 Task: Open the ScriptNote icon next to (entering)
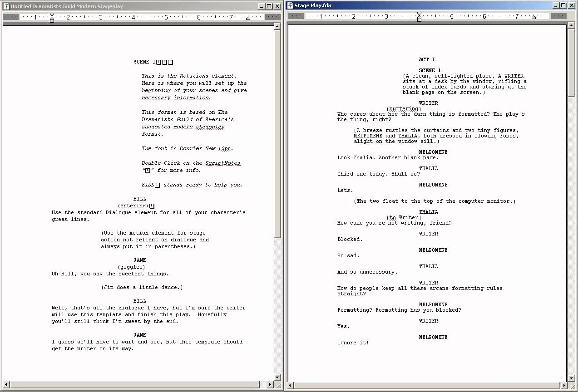152,206
